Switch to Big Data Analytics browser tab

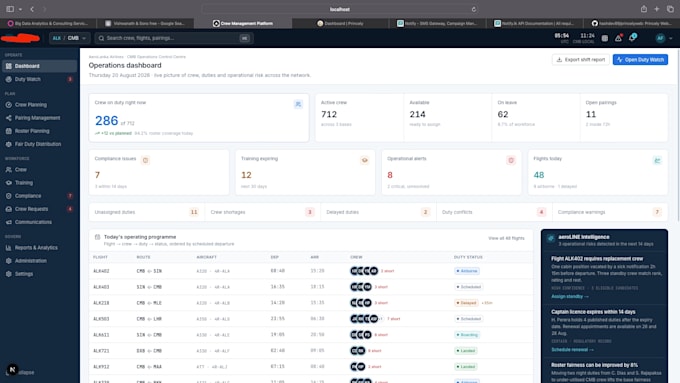[48, 23]
